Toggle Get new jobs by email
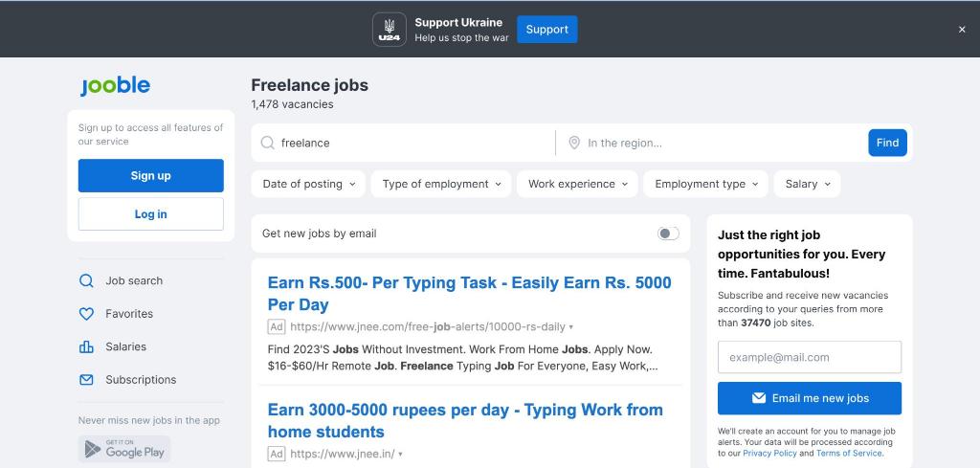 coord(668,234)
